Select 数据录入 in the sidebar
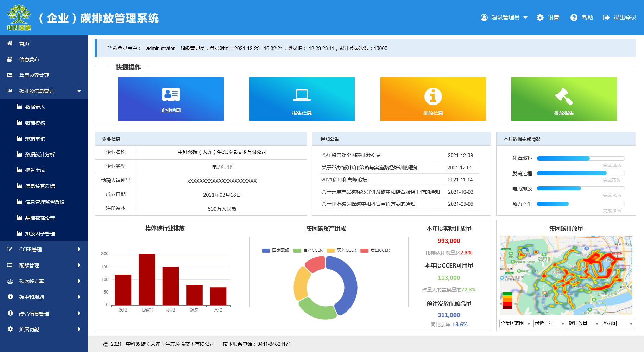The height and width of the screenshot is (352, 644). [35, 107]
